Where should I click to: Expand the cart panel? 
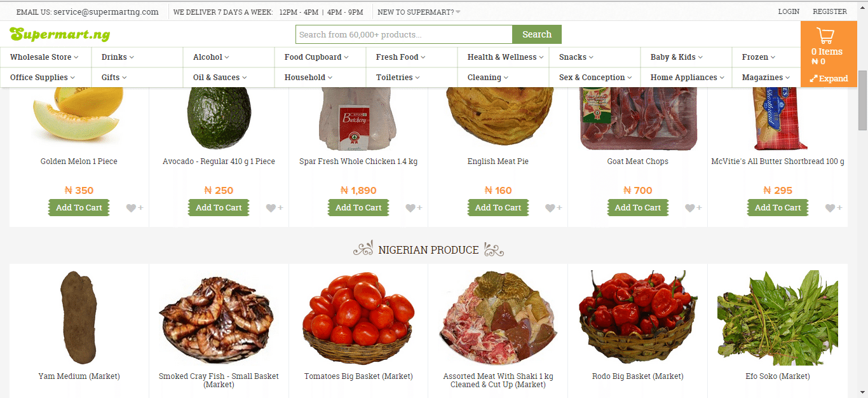pos(829,79)
